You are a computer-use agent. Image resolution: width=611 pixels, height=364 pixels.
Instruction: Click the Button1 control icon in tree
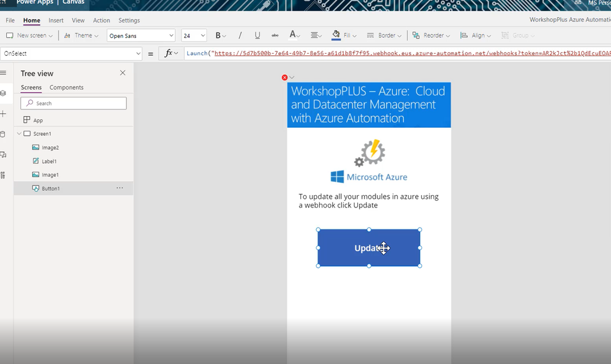click(x=35, y=188)
